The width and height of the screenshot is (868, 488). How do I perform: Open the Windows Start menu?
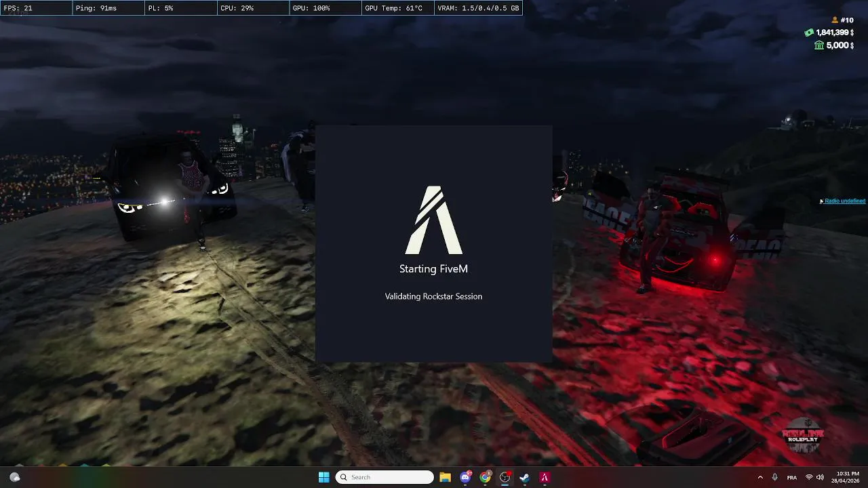click(x=323, y=477)
